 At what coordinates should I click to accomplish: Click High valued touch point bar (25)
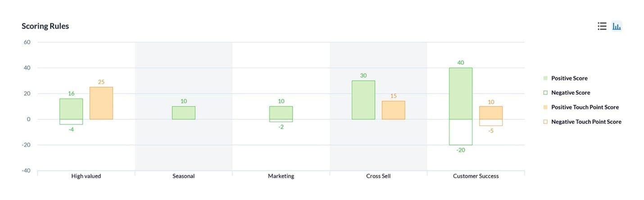[101, 103]
